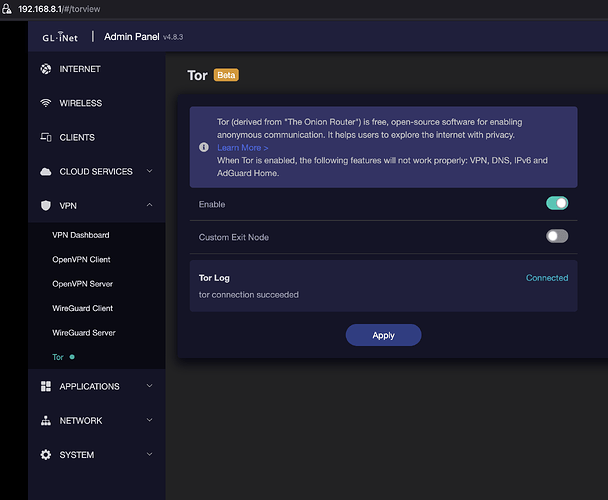Click the System gear icon
This screenshot has height=500, width=608.
click(46, 455)
